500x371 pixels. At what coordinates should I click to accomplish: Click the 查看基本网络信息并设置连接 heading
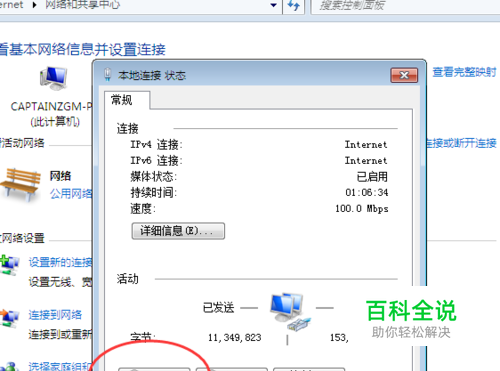point(83,50)
